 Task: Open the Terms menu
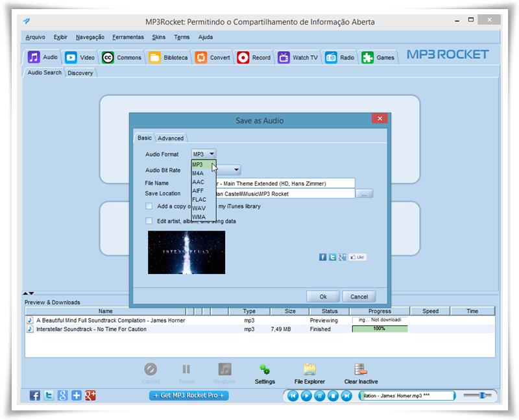click(182, 37)
